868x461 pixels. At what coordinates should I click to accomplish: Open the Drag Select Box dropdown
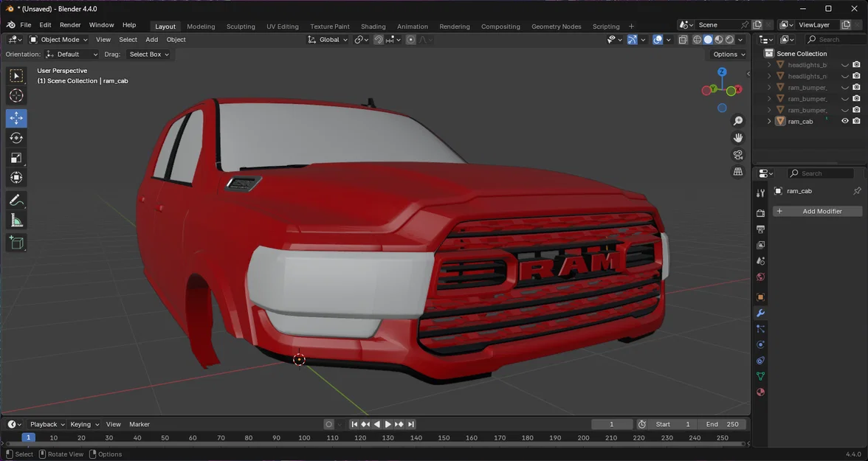[148, 55]
